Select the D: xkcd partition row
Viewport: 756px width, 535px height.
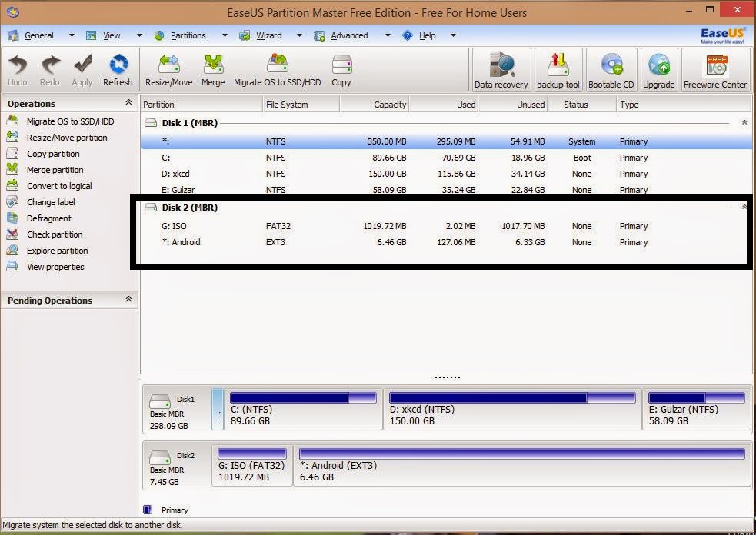pos(446,174)
